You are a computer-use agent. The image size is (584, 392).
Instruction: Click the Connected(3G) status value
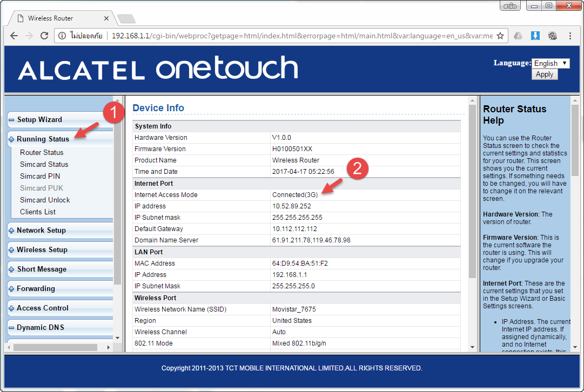coord(295,195)
